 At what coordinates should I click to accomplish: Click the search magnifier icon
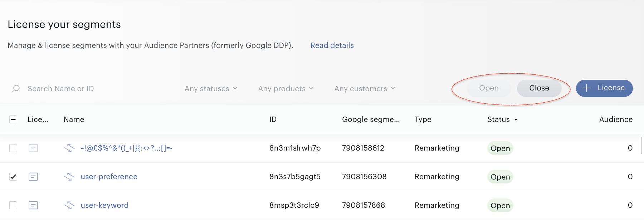[16, 88]
